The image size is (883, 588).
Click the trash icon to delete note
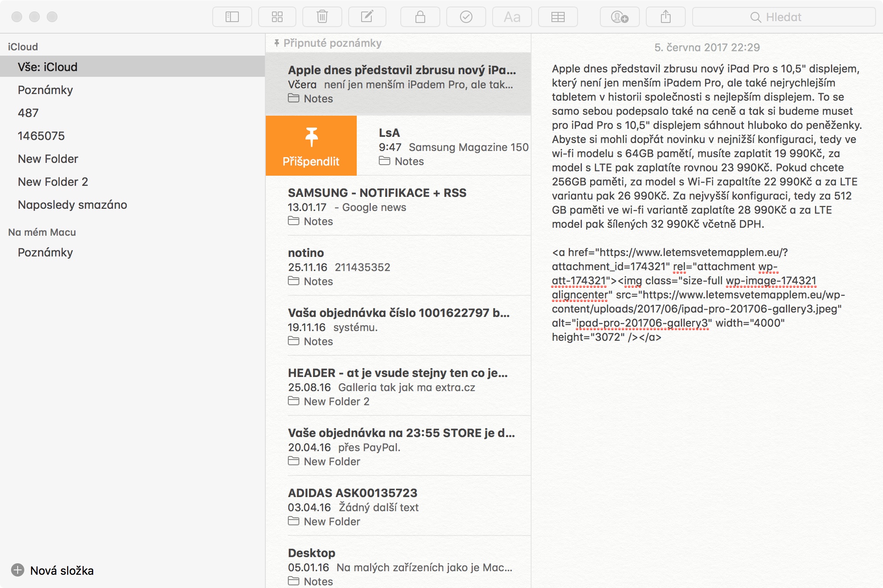click(x=322, y=17)
